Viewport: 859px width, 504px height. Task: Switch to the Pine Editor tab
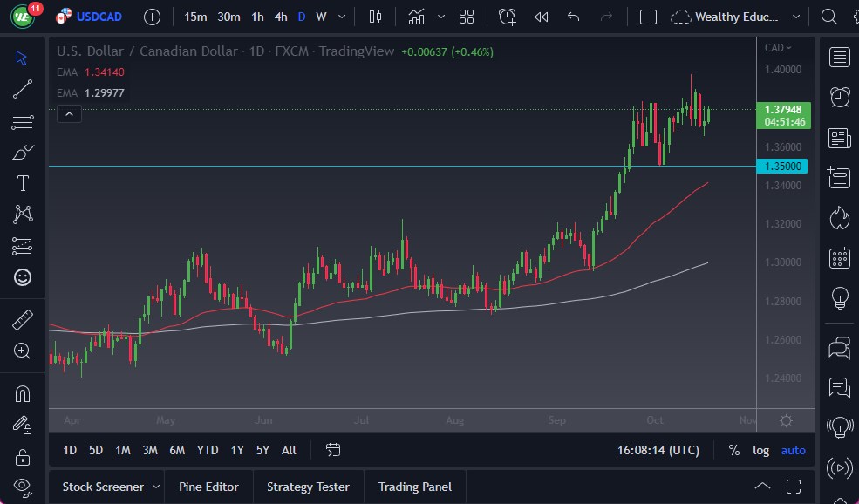pos(208,487)
